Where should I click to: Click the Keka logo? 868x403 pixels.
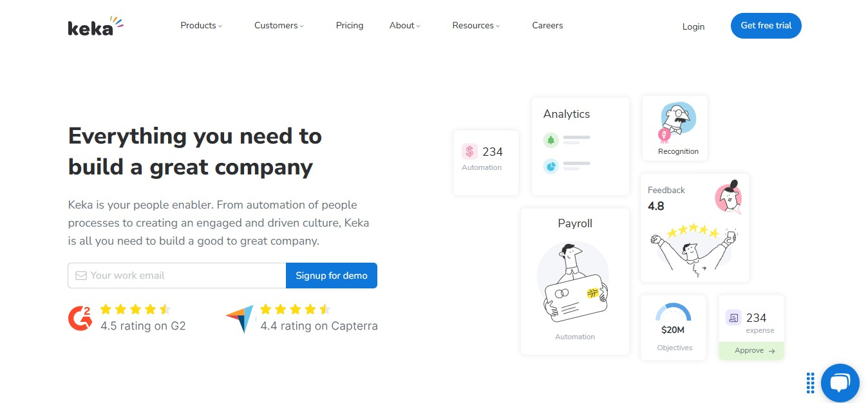point(94,25)
